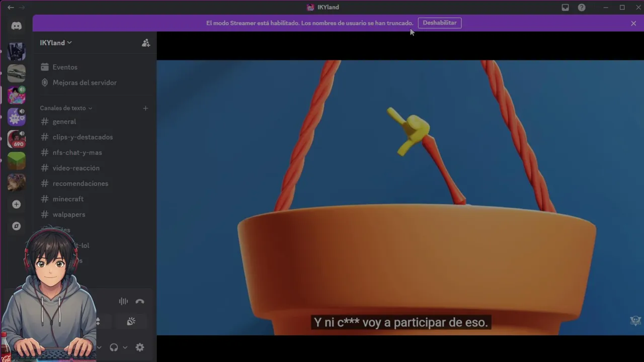Toggle deafen with the headphones icon
This screenshot has width=644, height=362.
coord(114,347)
